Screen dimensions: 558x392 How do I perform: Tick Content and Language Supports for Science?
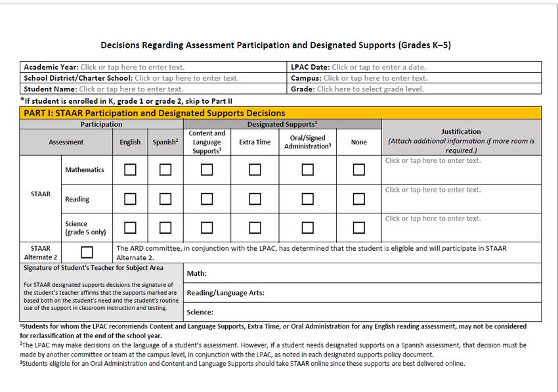coord(207,227)
